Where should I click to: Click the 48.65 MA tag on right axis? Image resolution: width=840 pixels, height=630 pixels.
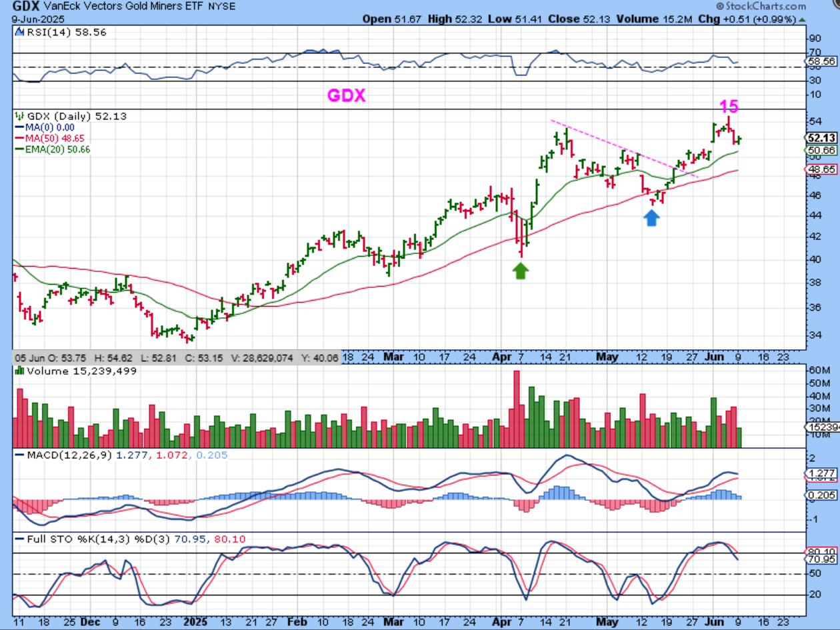(820, 170)
